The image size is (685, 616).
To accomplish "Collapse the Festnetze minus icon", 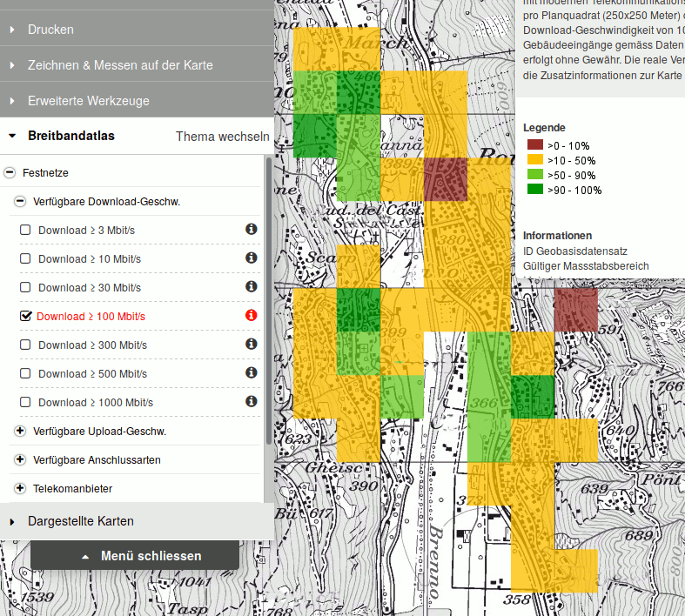I will (x=10, y=173).
